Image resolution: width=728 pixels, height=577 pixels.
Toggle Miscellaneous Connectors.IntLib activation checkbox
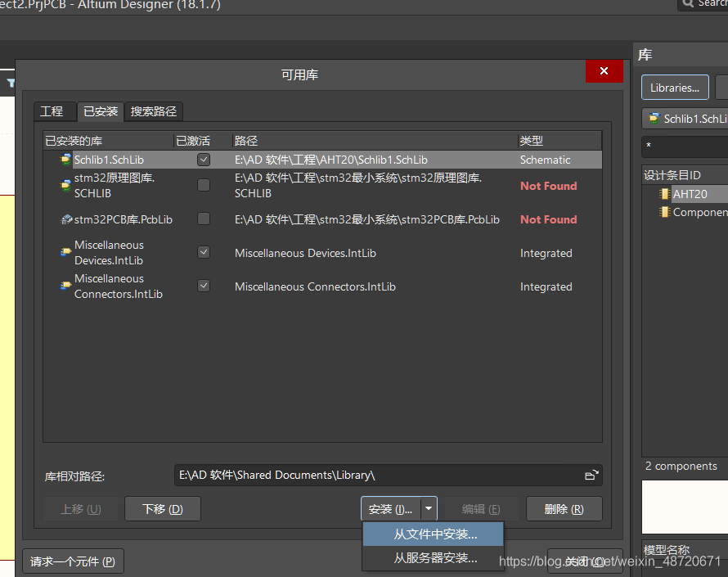point(204,286)
